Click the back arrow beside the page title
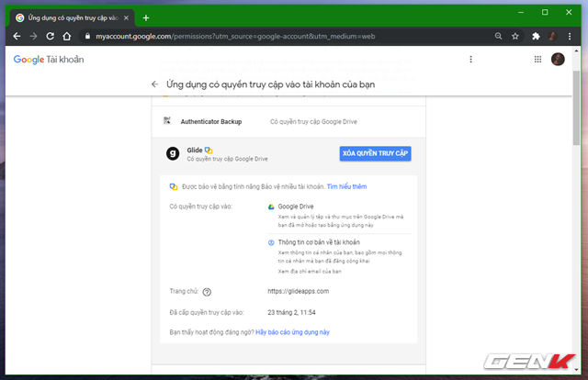 155,84
